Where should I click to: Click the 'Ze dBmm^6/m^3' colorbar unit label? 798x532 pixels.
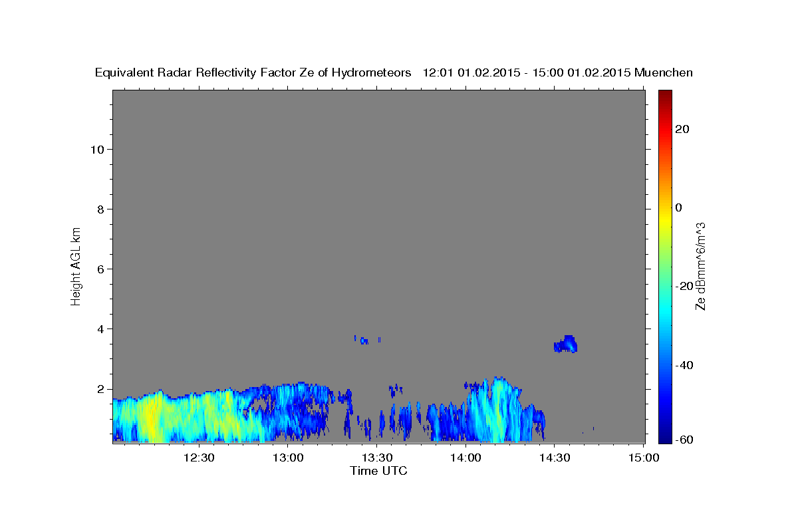(x=700, y=266)
